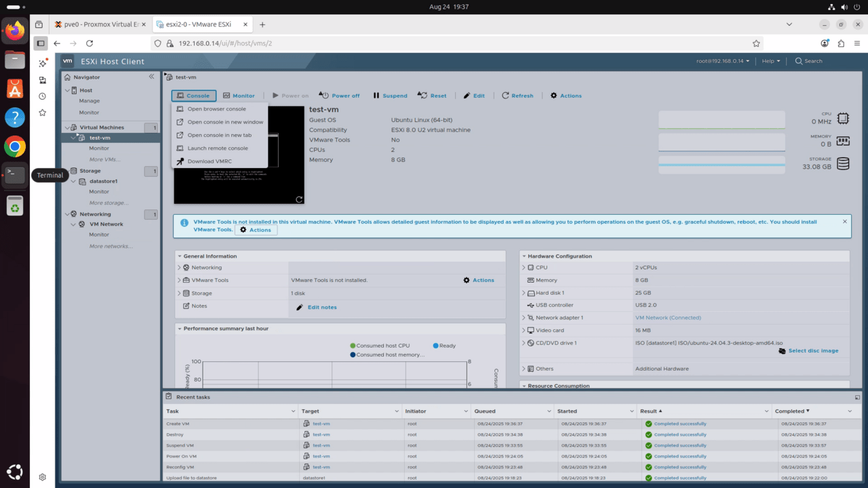Image resolution: width=868 pixels, height=488 pixels.
Task: Click Actions in the VMware Tools row
Action: point(479,280)
